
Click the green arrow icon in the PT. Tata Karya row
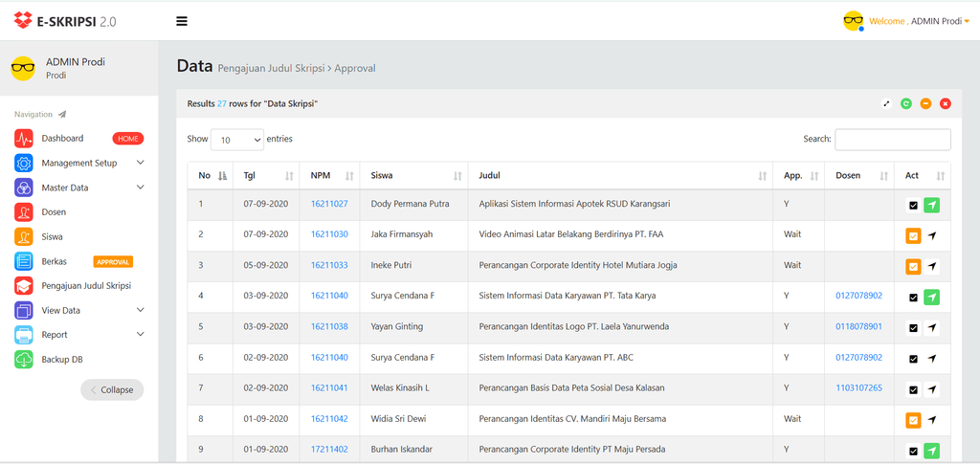932,298
